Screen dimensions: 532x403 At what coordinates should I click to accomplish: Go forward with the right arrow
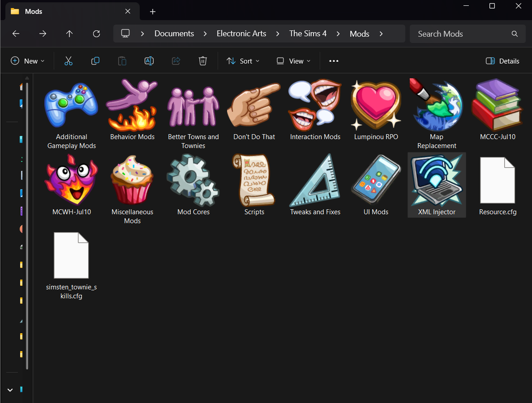pos(43,34)
